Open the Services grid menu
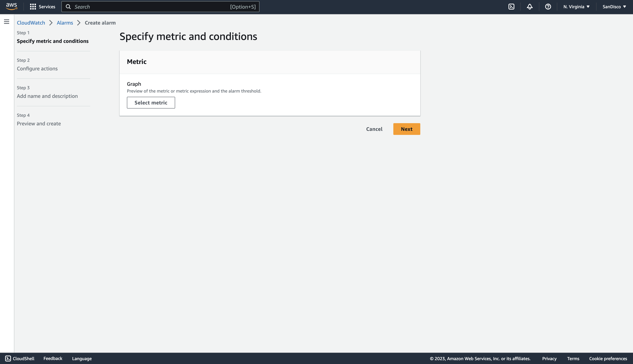Viewport: 633px width, 364px height. click(43, 7)
